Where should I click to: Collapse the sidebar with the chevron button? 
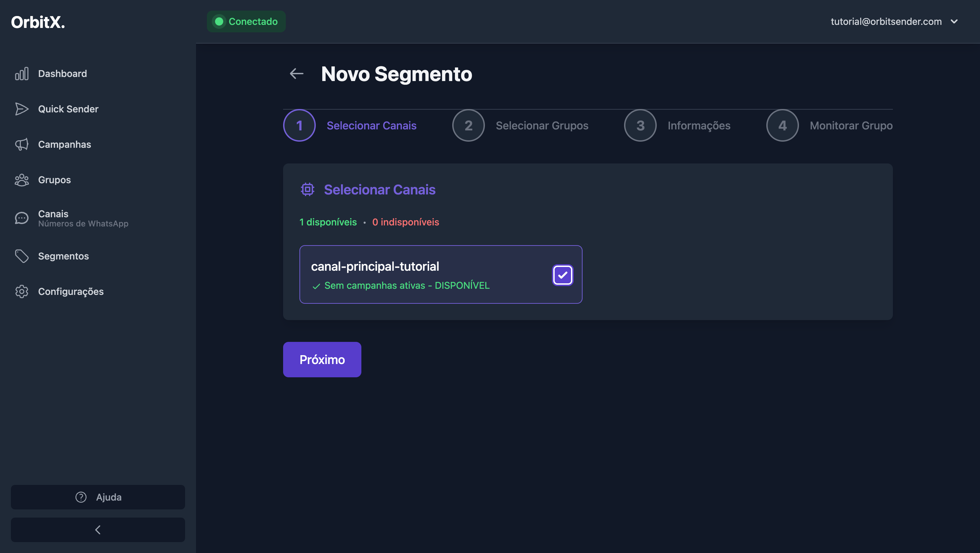[98, 530]
